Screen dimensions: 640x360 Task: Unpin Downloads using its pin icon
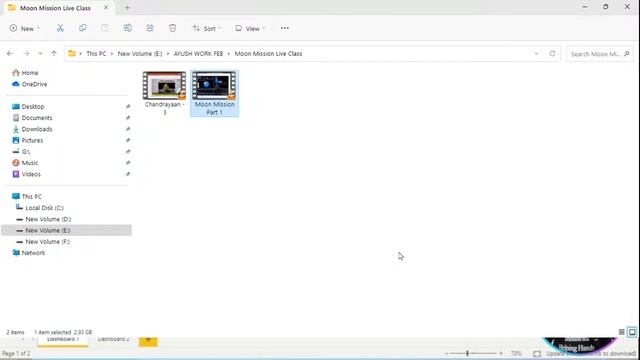128,129
